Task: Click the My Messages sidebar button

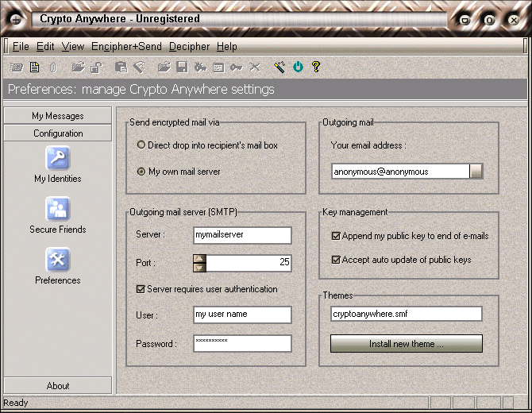Action: 58,116
